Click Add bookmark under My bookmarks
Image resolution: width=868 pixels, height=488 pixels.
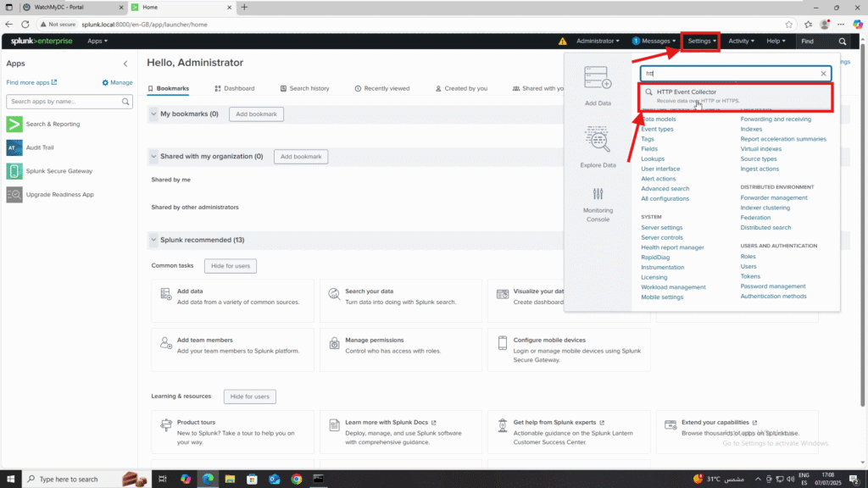(256, 114)
